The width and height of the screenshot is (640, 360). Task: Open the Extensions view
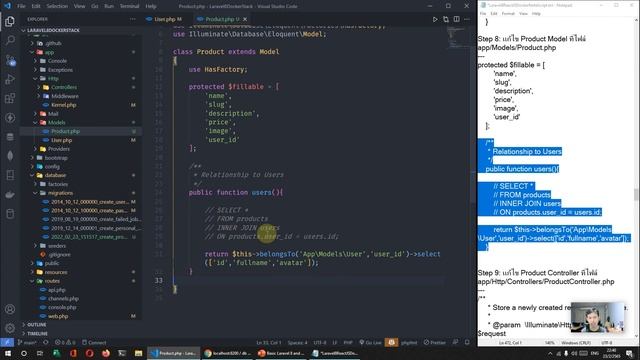coord(10,98)
